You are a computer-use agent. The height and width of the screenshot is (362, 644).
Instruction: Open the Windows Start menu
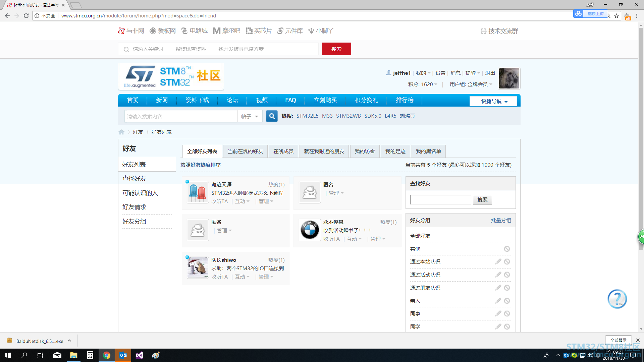(x=8, y=355)
